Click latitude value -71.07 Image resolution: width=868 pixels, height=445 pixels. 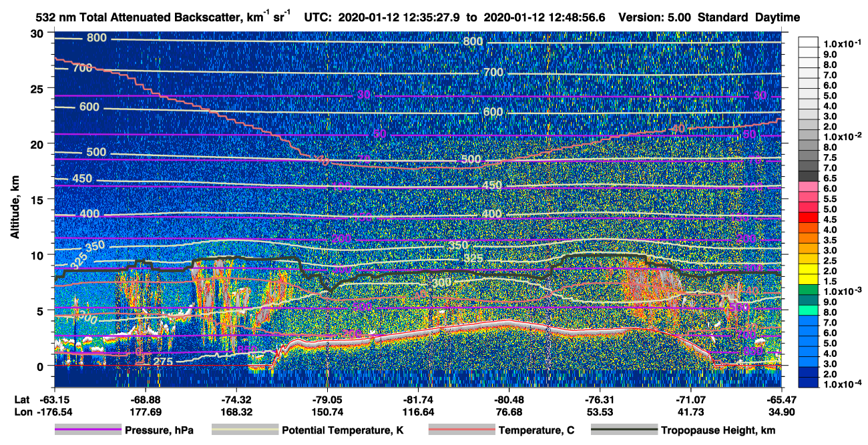coord(690,400)
